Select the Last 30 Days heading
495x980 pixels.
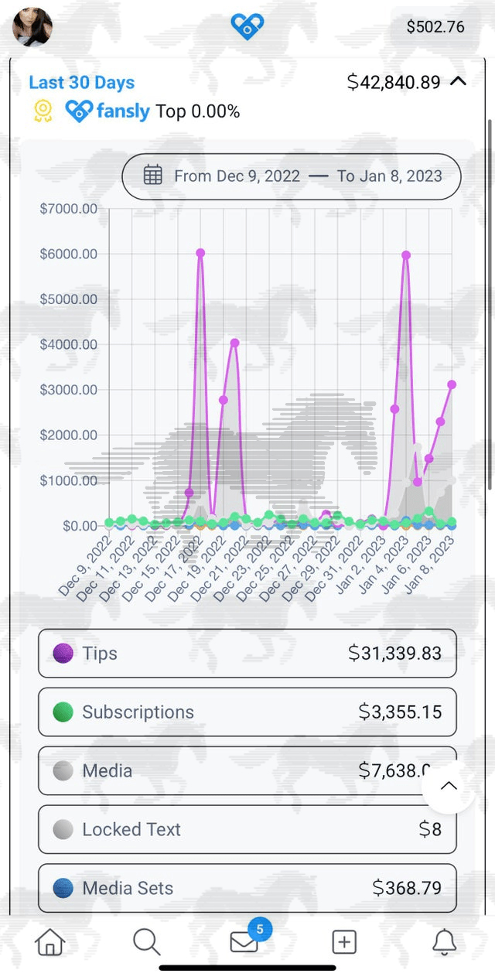[82, 83]
